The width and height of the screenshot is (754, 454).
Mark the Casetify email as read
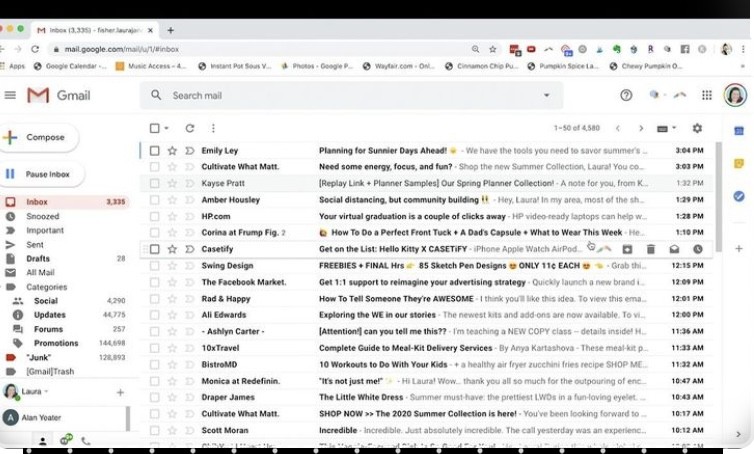tap(674, 249)
